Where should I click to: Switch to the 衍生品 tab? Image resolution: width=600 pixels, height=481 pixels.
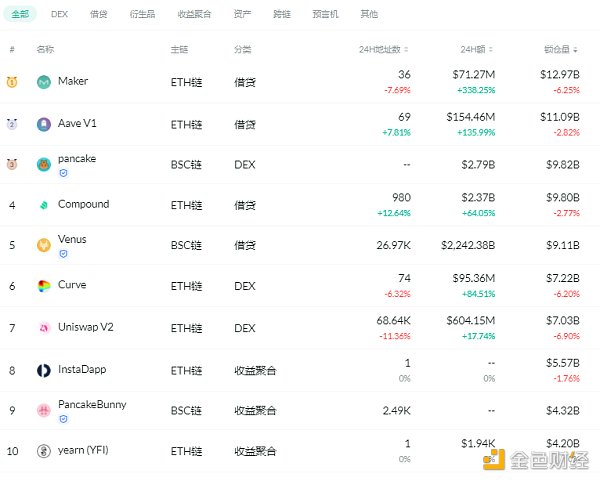[142, 14]
